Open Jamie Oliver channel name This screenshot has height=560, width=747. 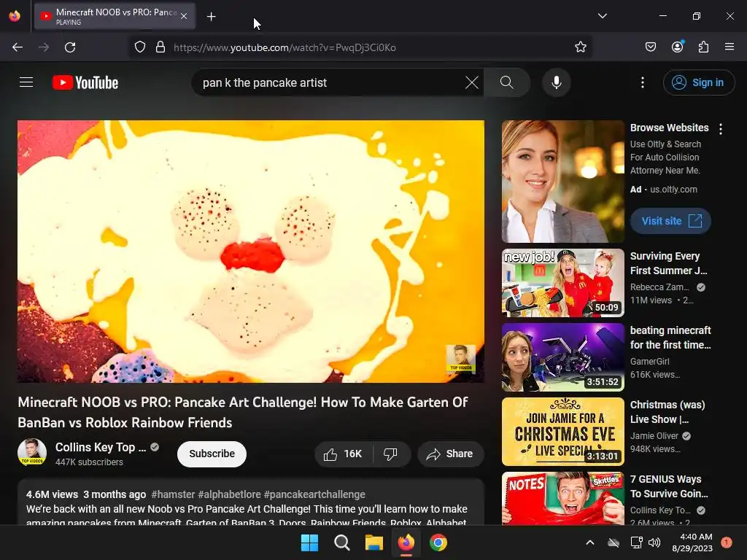[x=654, y=436]
